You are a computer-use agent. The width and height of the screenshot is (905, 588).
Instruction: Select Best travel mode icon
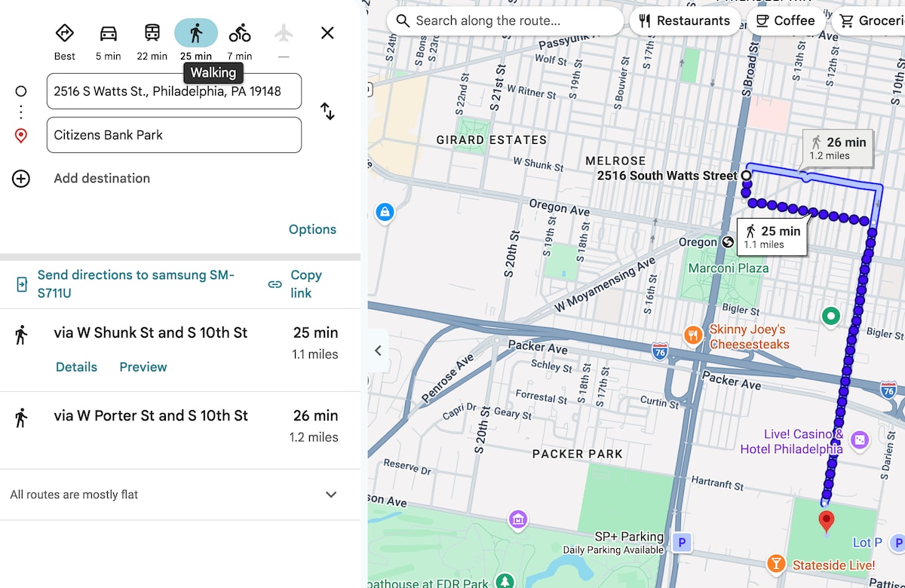click(65, 33)
